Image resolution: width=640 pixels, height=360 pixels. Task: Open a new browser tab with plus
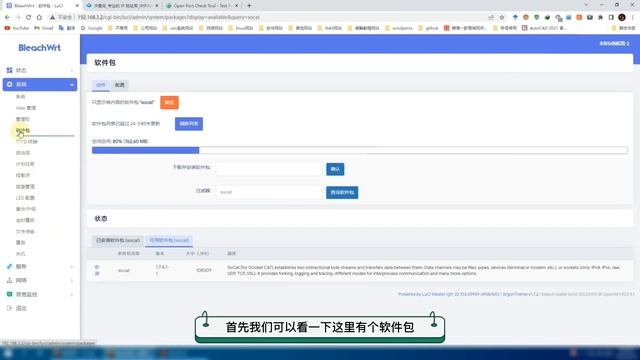(249, 6)
